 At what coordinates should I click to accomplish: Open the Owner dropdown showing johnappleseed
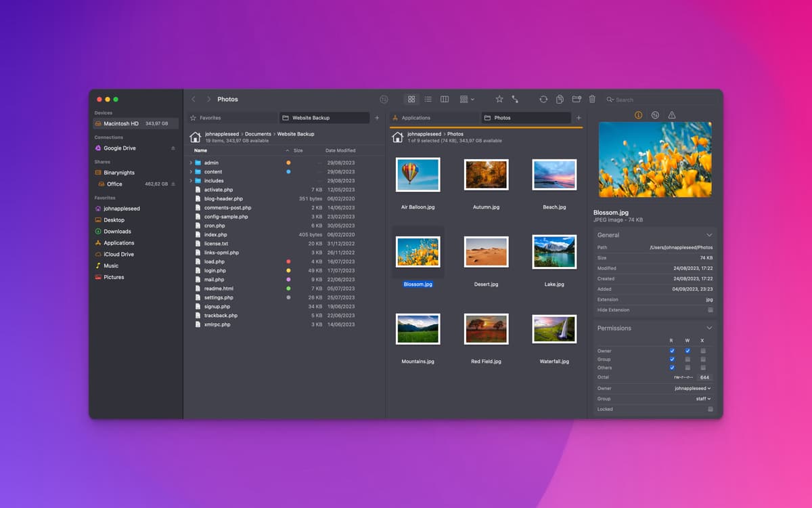692,389
